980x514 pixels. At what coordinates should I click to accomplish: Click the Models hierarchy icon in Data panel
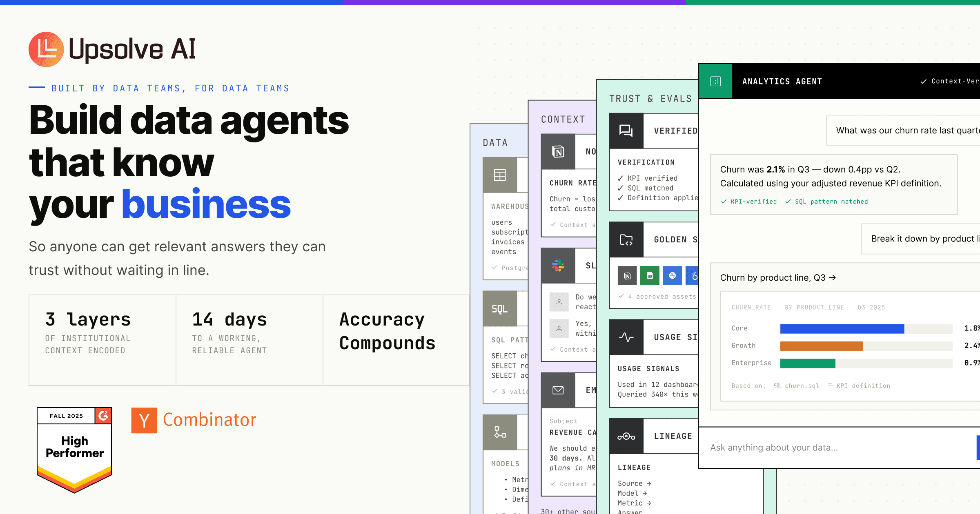pyautogui.click(x=500, y=432)
